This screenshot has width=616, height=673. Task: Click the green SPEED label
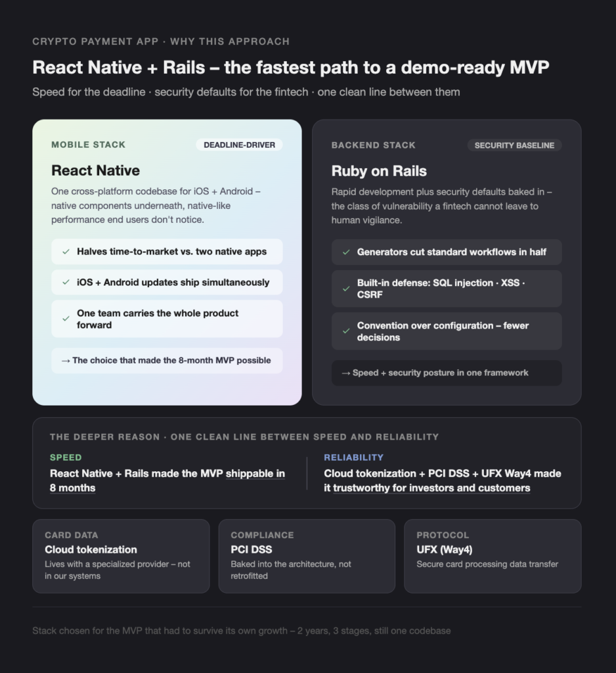click(x=66, y=457)
